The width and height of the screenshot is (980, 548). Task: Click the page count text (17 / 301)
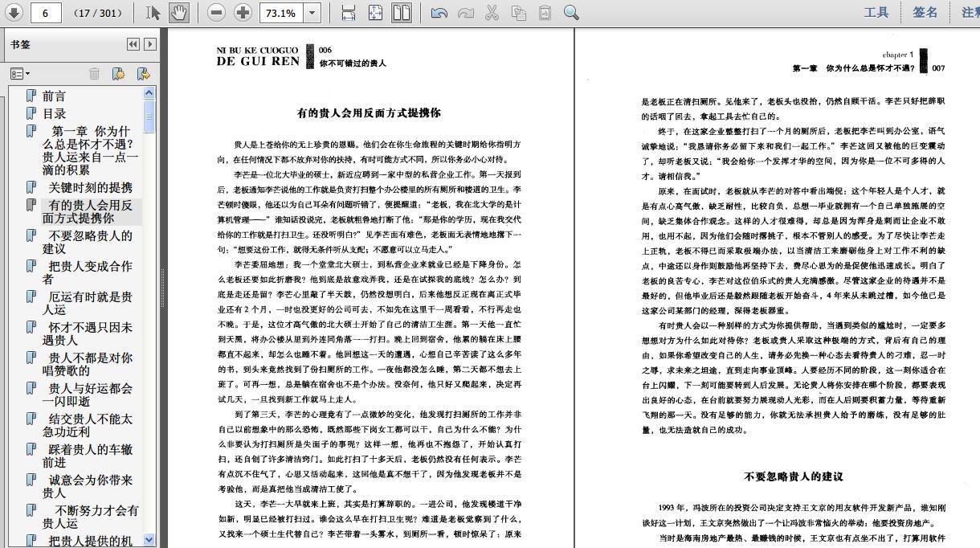(98, 14)
